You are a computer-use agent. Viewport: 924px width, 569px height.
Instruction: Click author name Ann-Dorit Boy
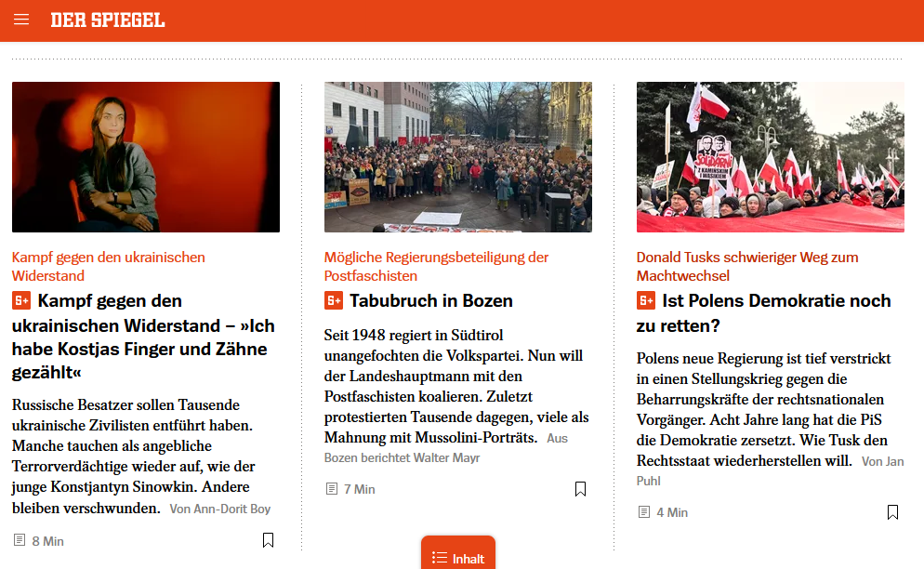tap(232, 509)
